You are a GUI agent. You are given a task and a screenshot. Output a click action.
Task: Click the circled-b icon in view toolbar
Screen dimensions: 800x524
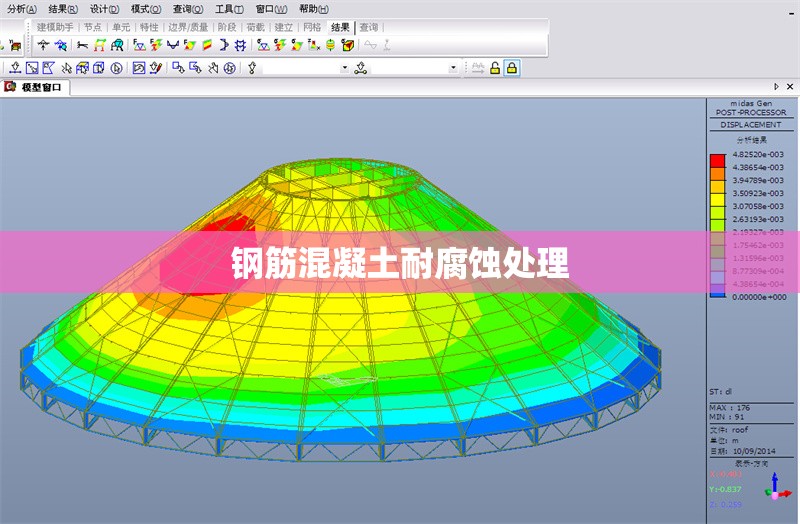(117, 68)
